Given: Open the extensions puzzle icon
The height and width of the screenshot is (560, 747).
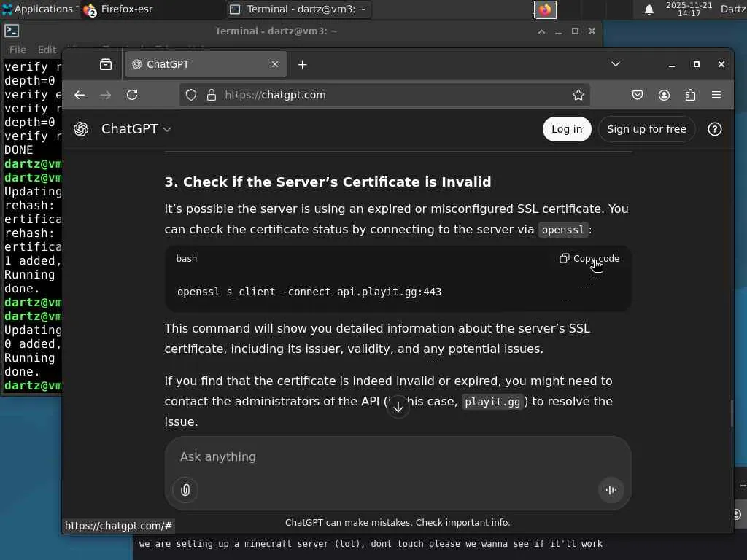Looking at the screenshot, I should tap(690, 95).
